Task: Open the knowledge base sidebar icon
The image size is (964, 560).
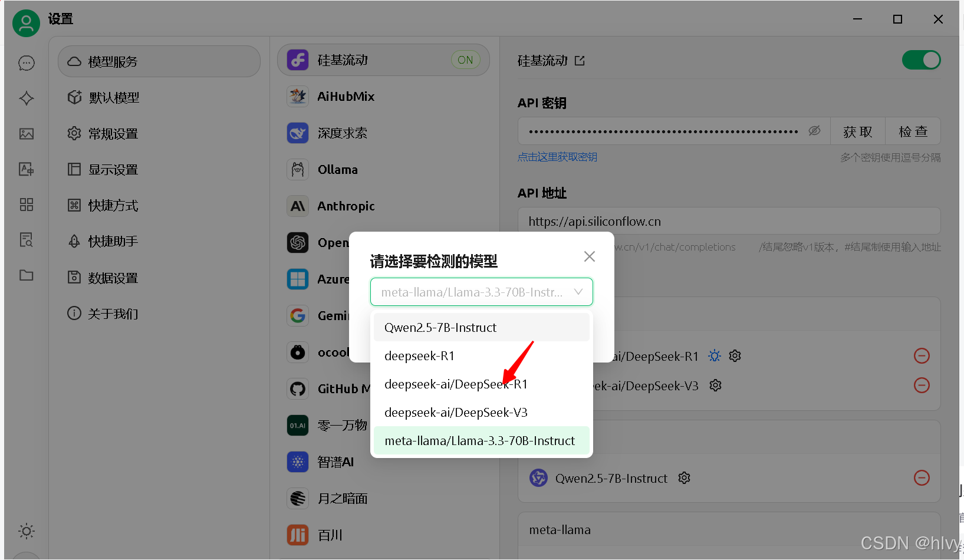Action: [x=27, y=240]
